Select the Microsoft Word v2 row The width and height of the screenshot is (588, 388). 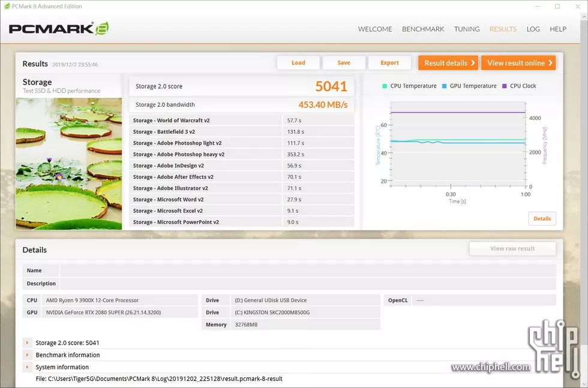[x=241, y=199]
